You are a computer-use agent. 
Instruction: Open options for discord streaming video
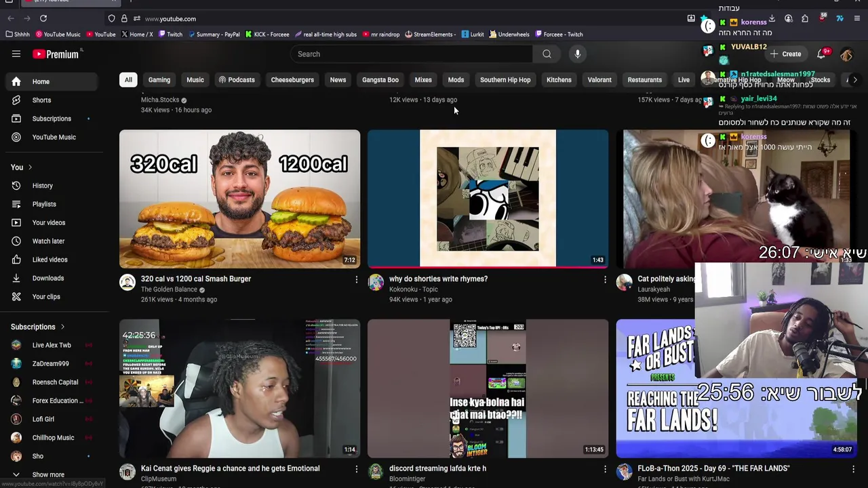[x=605, y=469]
